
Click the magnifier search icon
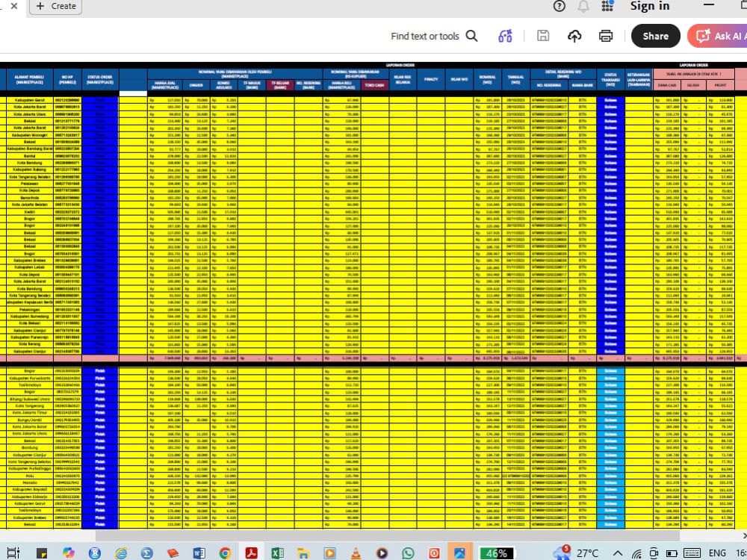tap(471, 36)
